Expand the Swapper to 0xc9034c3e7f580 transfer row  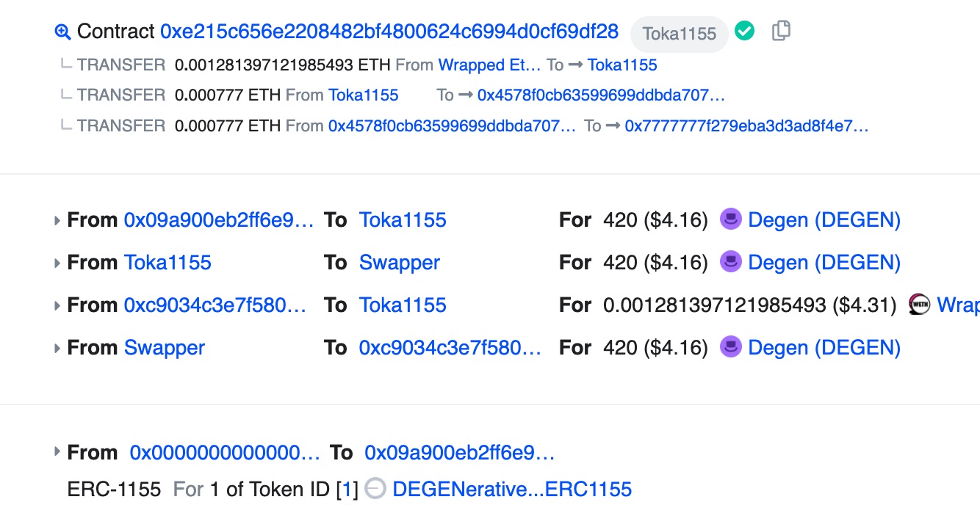pyautogui.click(x=57, y=348)
